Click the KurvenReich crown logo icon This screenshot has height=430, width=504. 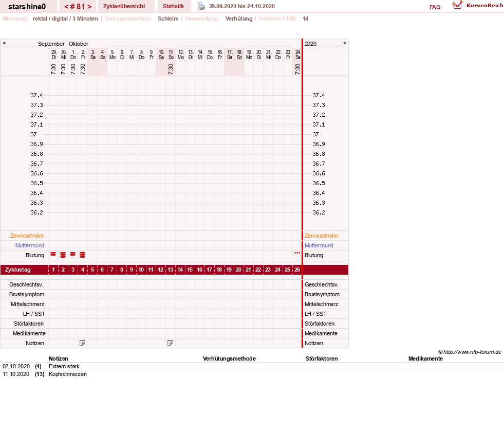(457, 5)
